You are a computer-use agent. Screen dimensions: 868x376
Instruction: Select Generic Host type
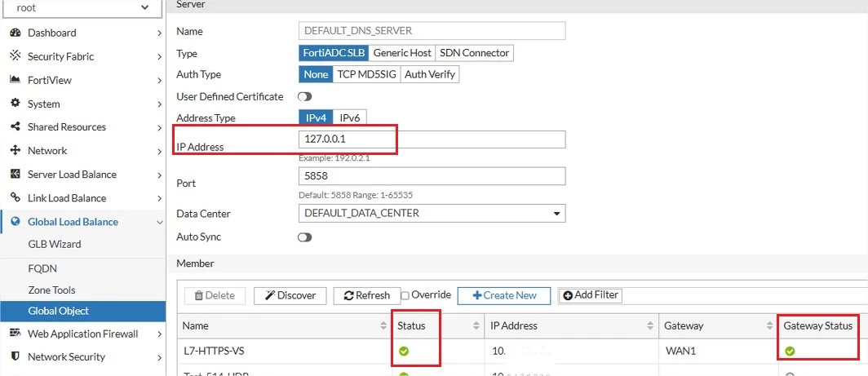[402, 53]
